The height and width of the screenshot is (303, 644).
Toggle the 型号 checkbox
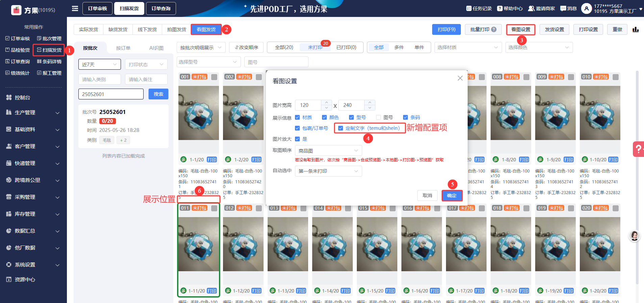point(351,117)
